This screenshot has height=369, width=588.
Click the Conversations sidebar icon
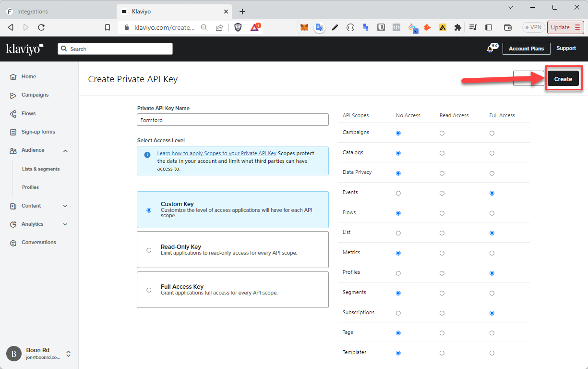13,243
